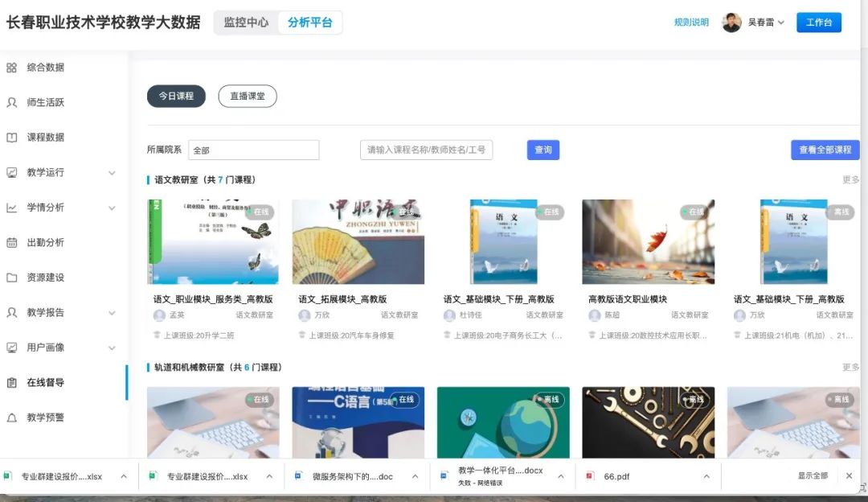Click the course search input field
Screen dimensions: 868x502
[426, 150]
